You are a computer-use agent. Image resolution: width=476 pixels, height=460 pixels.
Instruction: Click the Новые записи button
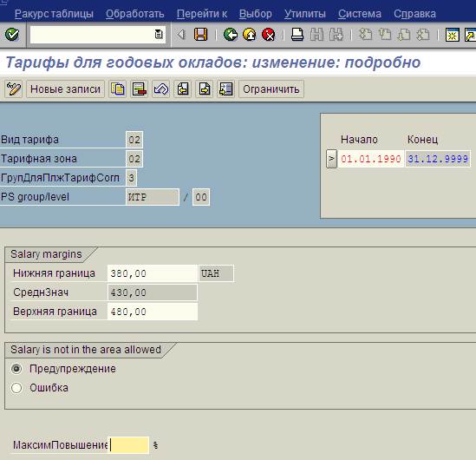pos(65,89)
